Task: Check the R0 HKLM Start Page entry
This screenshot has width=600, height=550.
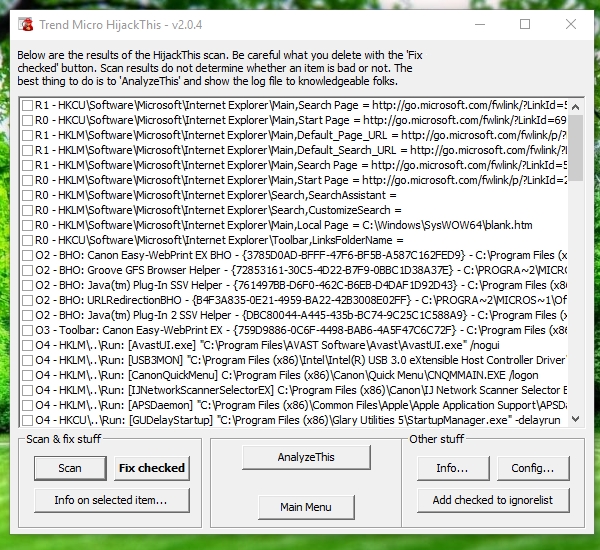Action: (x=27, y=180)
